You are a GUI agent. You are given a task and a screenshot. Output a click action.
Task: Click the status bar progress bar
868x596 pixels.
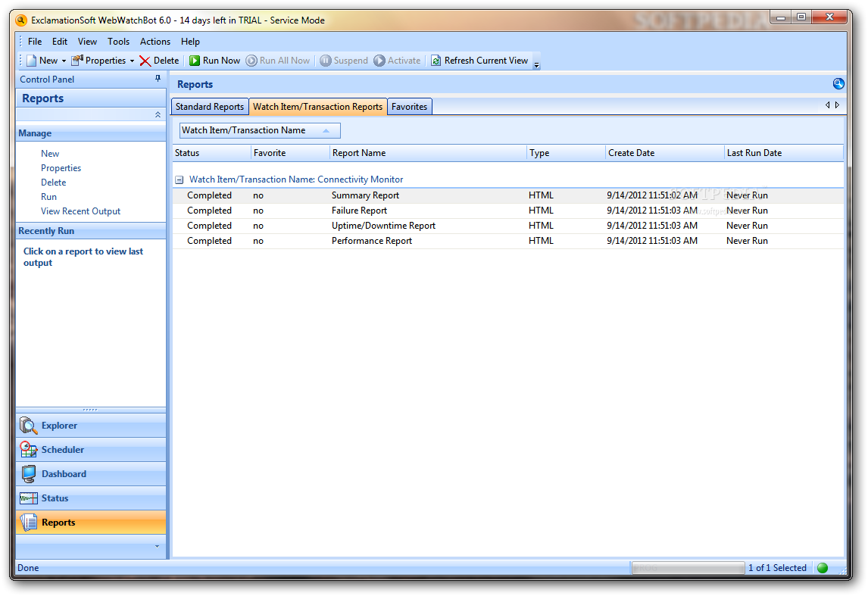[x=688, y=568]
